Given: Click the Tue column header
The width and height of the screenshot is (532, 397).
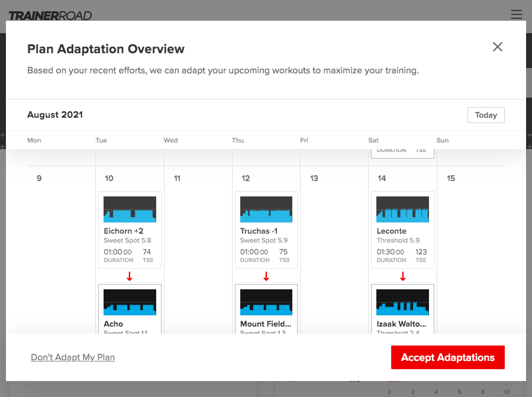Looking at the screenshot, I should pyautogui.click(x=101, y=140).
